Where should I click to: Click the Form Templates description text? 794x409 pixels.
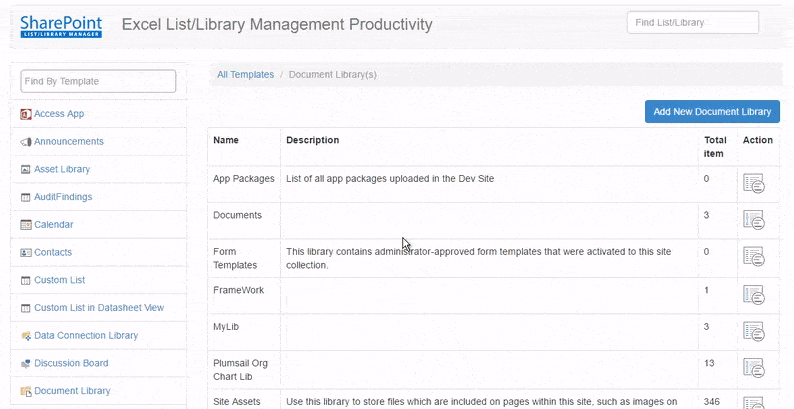point(479,258)
